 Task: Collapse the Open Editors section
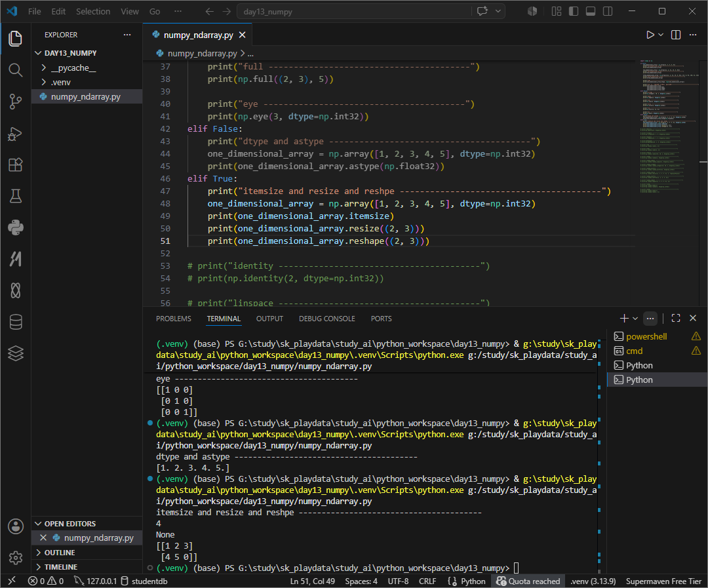coord(87,523)
